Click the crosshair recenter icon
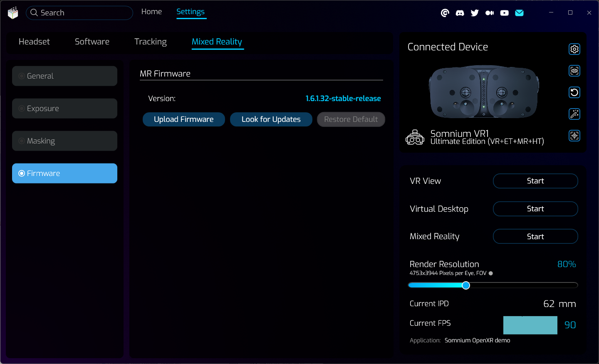599x364 pixels. (574, 136)
